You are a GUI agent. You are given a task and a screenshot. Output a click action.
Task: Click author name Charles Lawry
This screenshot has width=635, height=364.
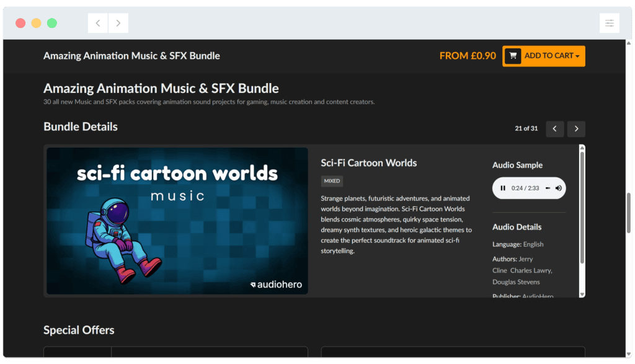(531, 270)
